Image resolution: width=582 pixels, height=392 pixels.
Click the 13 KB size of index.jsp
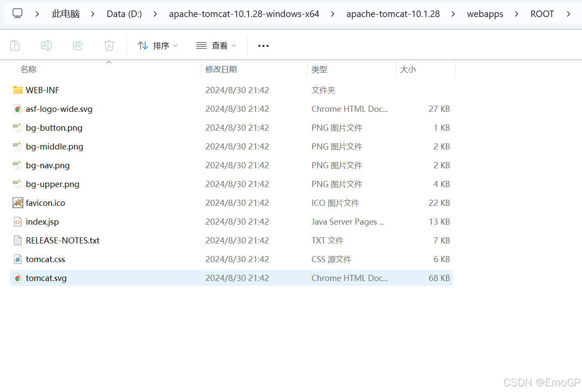pos(439,222)
